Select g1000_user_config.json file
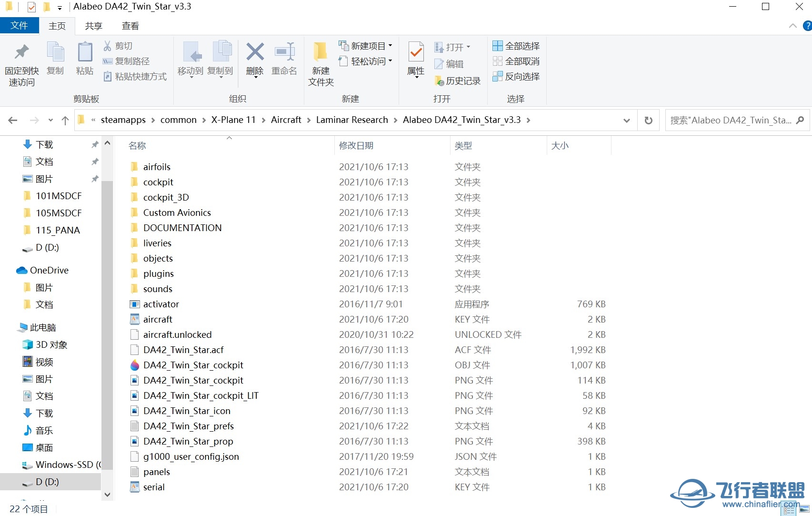The width and height of the screenshot is (812, 516). tap(191, 456)
